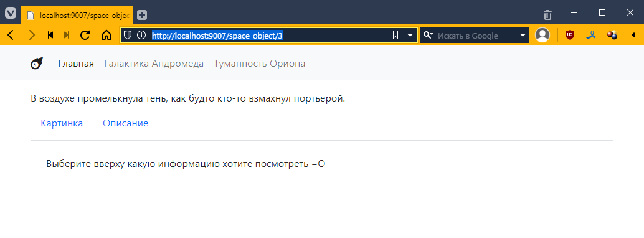Switch to the Картинка tab

coord(62,123)
